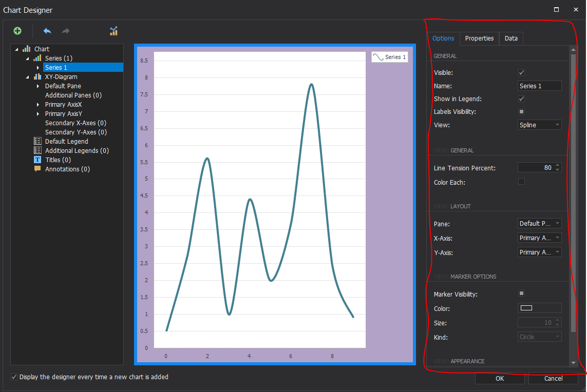Click the Series 1 legend marker
This screenshot has width=587, height=392.
pos(378,57)
